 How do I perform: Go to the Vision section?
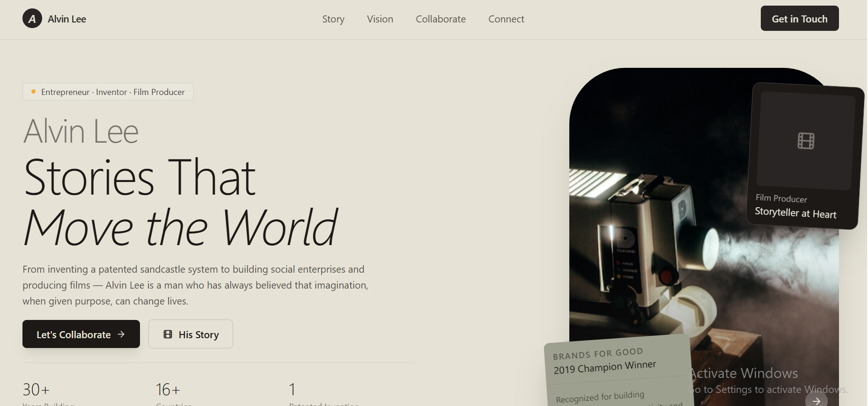(380, 19)
